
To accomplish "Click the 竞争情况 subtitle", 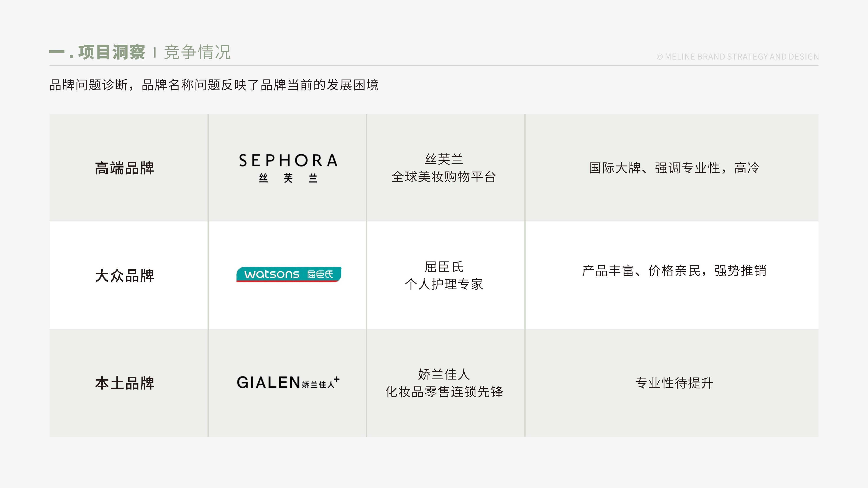I will tap(197, 52).
